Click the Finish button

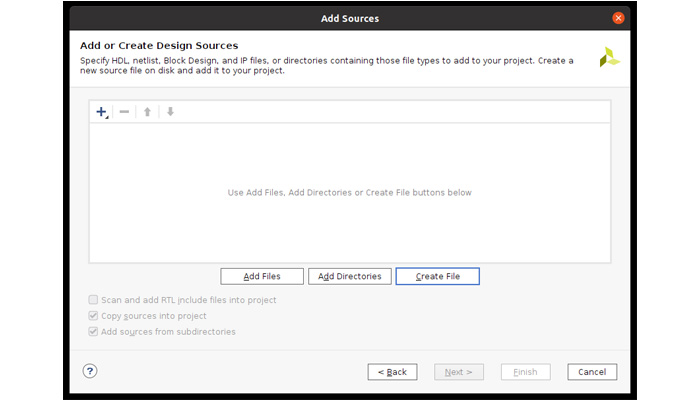[525, 372]
